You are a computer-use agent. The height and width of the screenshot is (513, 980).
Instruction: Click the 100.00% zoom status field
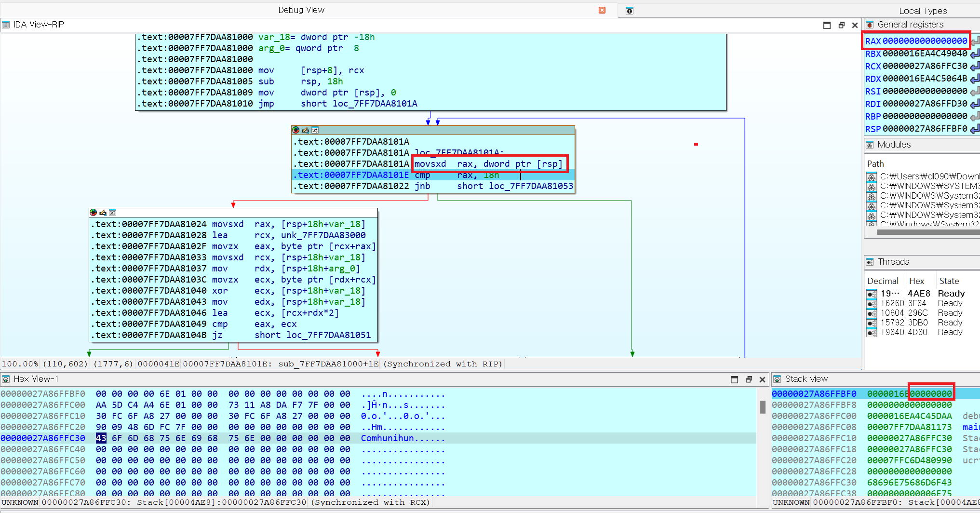tap(20, 364)
